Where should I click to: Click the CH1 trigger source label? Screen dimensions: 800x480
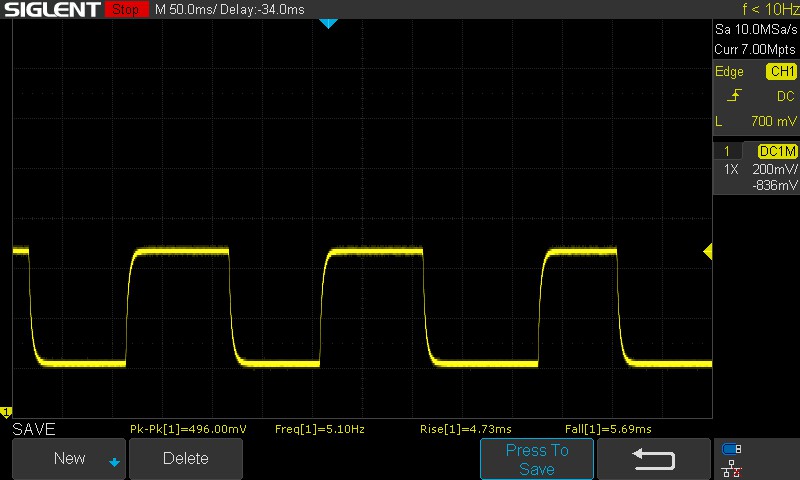point(782,71)
